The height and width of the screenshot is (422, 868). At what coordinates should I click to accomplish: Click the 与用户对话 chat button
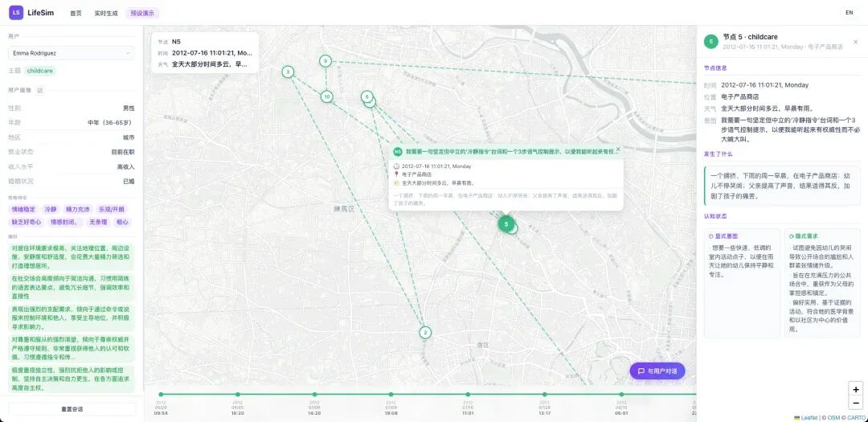[657, 371]
